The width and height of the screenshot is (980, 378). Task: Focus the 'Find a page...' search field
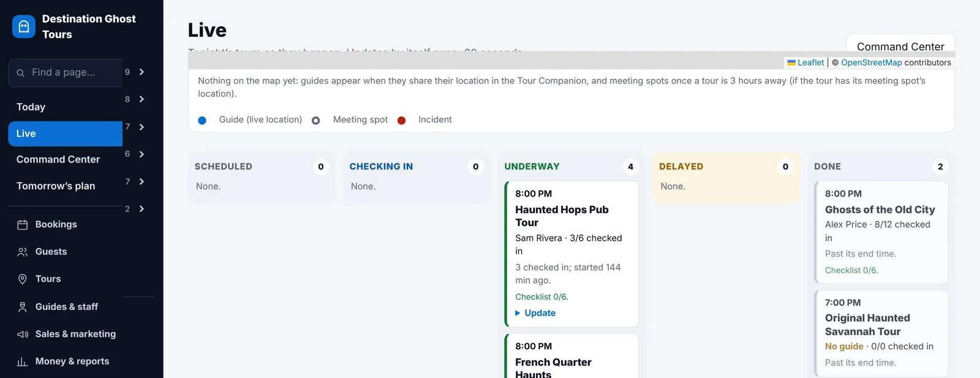point(66,73)
